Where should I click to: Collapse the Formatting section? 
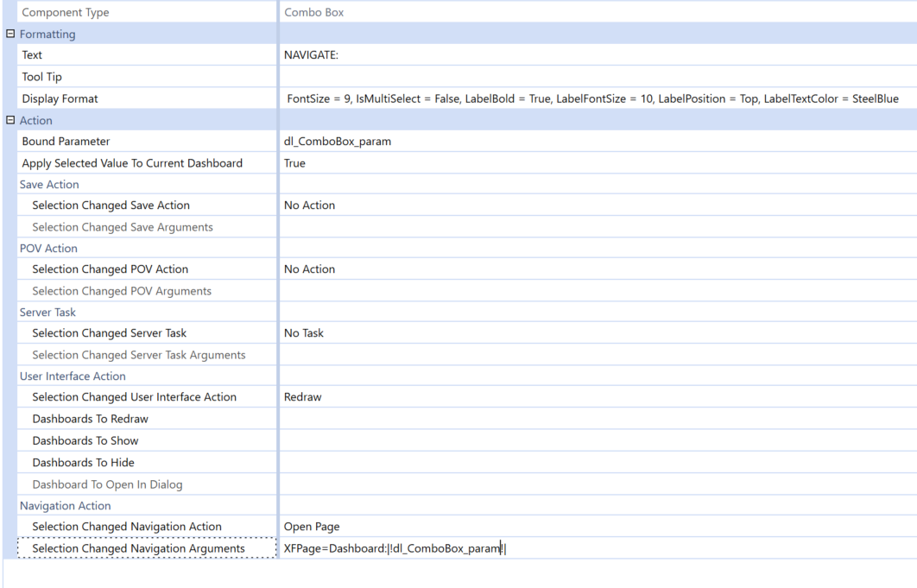[x=10, y=35]
